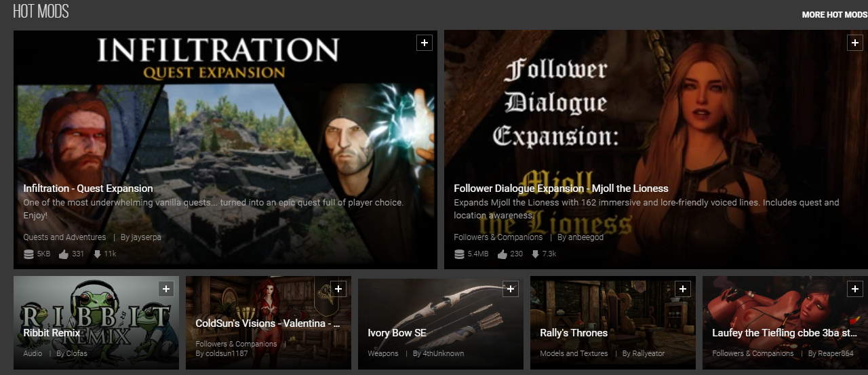Click file size icon on Mjoll the Lioness card
Screen dimensions: 868x375
click(459, 254)
